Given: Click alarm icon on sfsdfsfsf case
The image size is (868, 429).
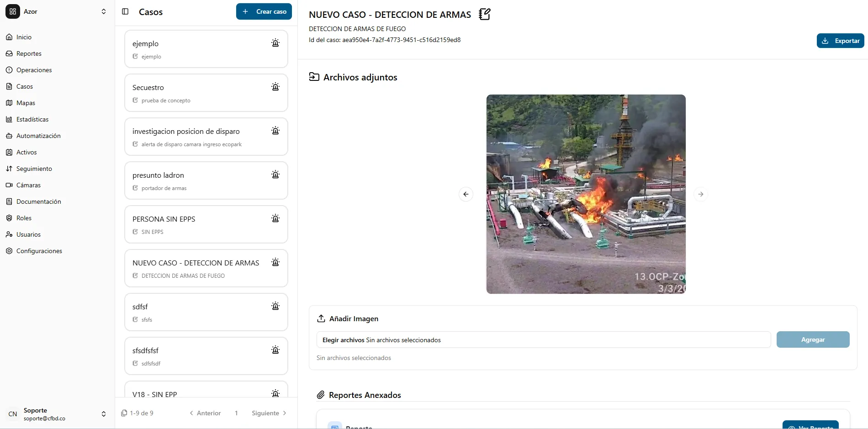Looking at the screenshot, I should 275,350.
